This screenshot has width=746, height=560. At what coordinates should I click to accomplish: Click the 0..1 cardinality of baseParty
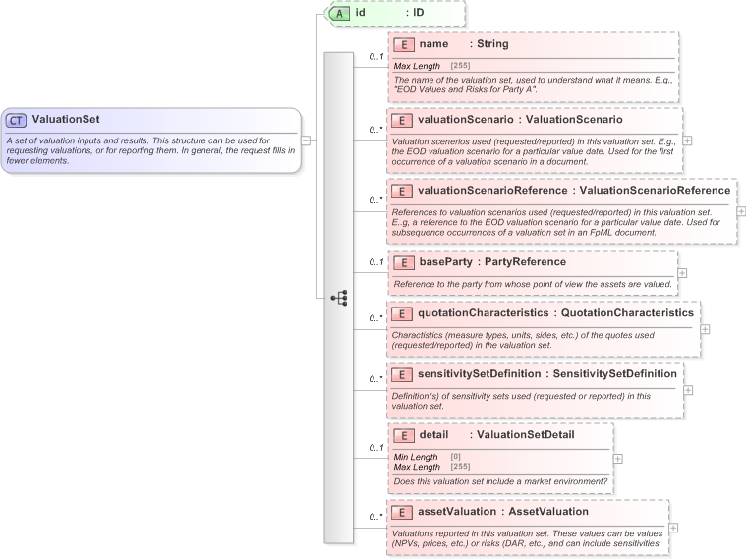[x=376, y=262]
